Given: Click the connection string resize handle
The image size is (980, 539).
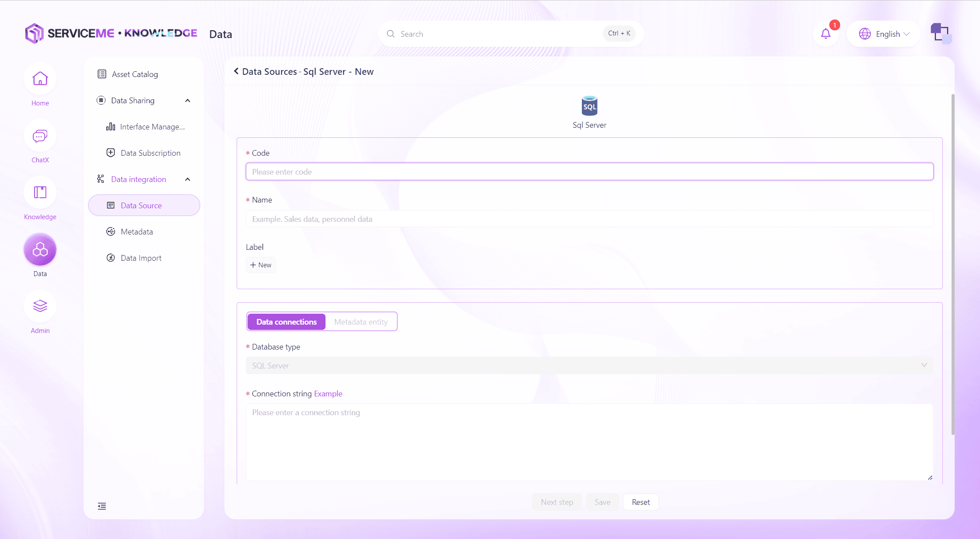Looking at the screenshot, I should click(x=930, y=478).
